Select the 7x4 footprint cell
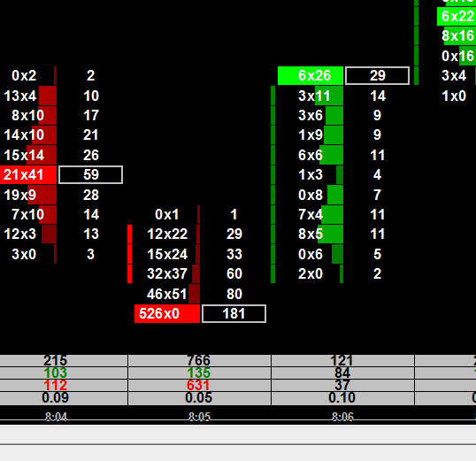476x461 pixels. pos(311,215)
